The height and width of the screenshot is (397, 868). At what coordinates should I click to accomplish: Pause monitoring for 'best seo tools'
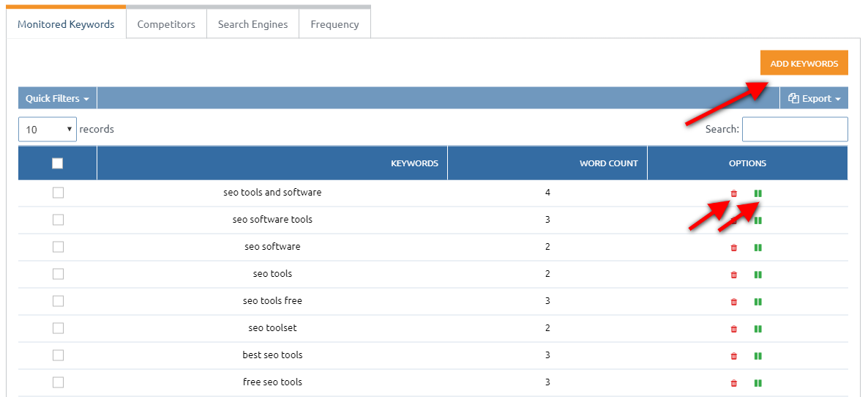click(757, 356)
